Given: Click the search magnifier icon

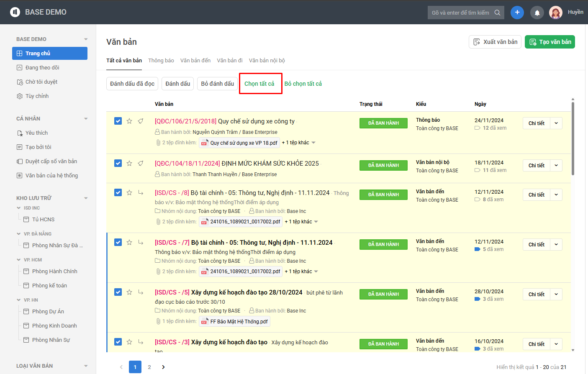Looking at the screenshot, I should coord(497,13).
